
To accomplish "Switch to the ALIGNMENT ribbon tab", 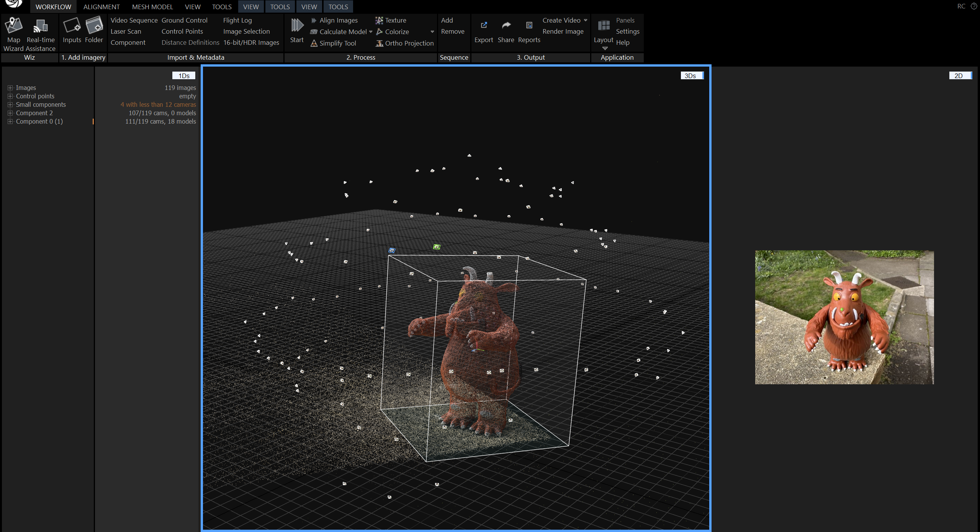I will click(101, 7).
